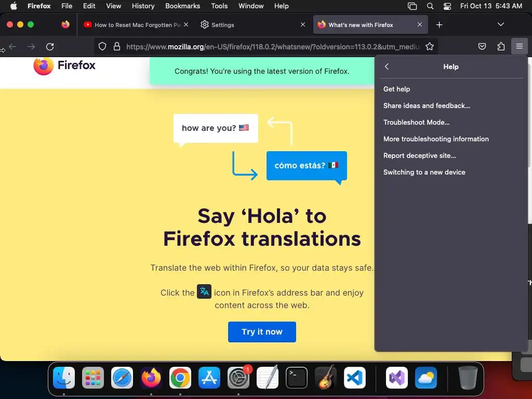Click the translation icon in page text

[204, 291]
